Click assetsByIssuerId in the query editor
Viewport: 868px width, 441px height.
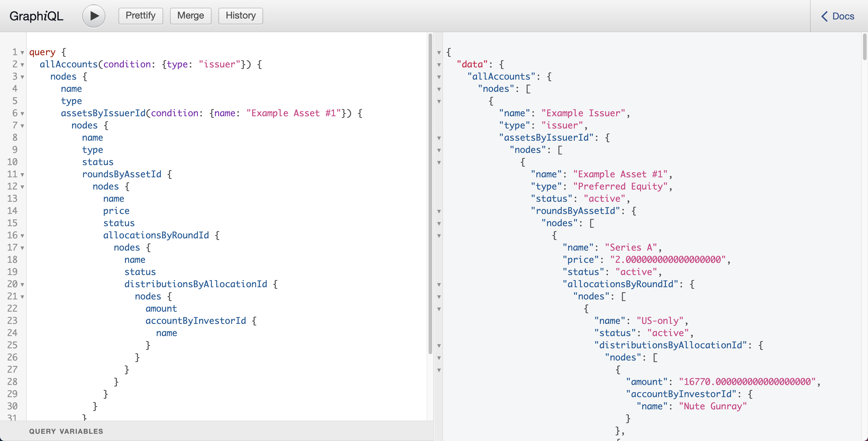[x=103, y=113]
